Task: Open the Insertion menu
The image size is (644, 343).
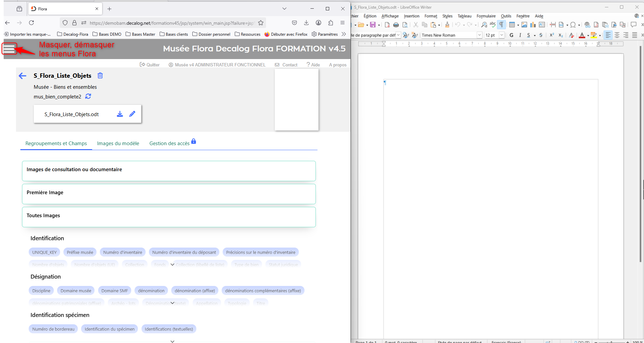Action: 411,16
